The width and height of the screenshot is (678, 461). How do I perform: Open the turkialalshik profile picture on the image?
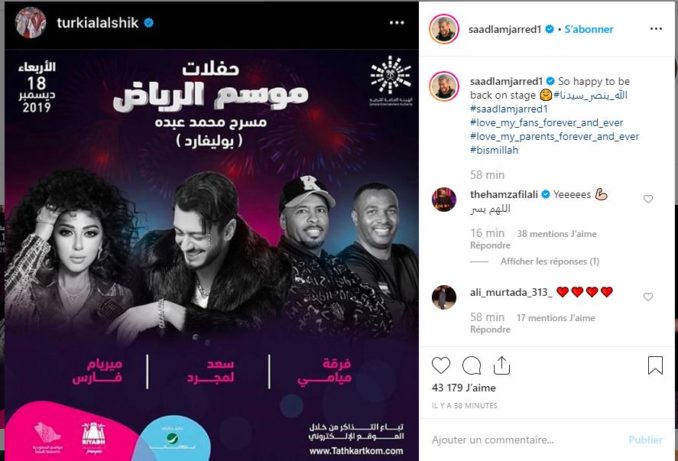pyautogui.click(x=31, y=22)
